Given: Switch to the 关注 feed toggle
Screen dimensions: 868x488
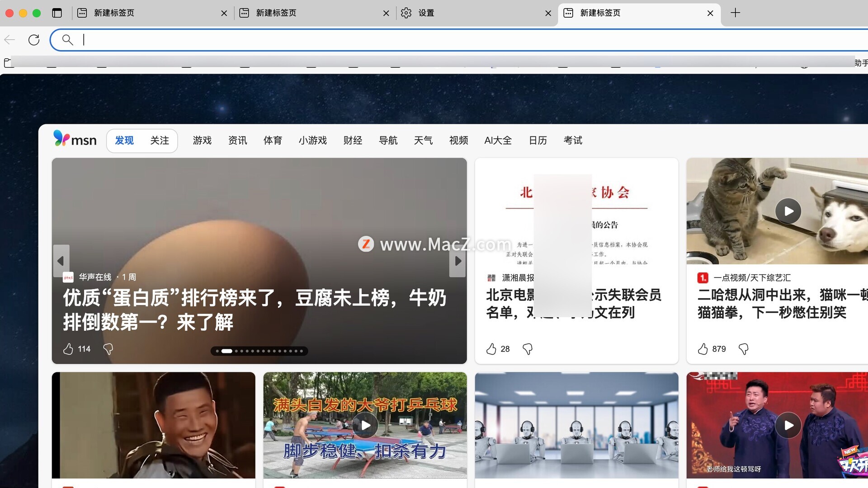Looking at the screenshot, I should click(160, 141).
